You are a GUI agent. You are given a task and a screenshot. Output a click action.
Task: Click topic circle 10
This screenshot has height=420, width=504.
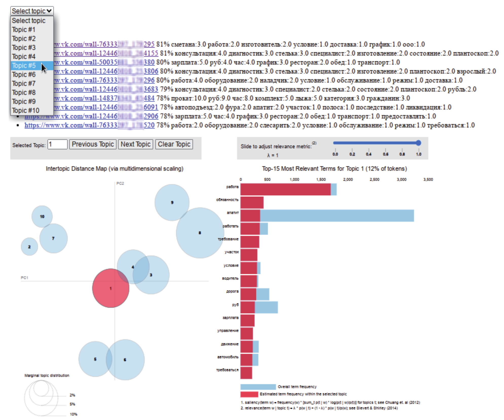(42, 216)
